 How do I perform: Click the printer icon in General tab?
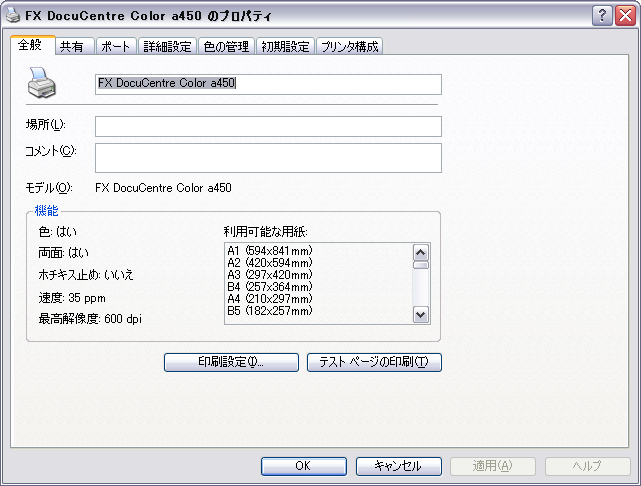[x=42, y=83]
